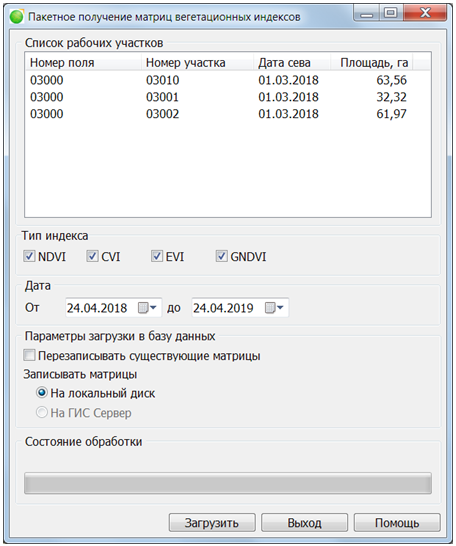This screenshot has width=456, height=546.
Task: Click the 'Выход' button
Action: 305,523
